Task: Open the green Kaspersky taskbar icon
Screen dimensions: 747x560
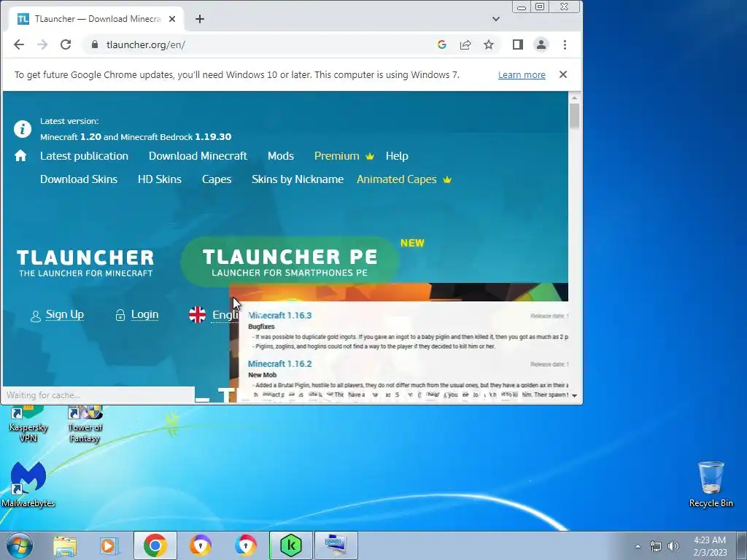Action: (290, 545)
